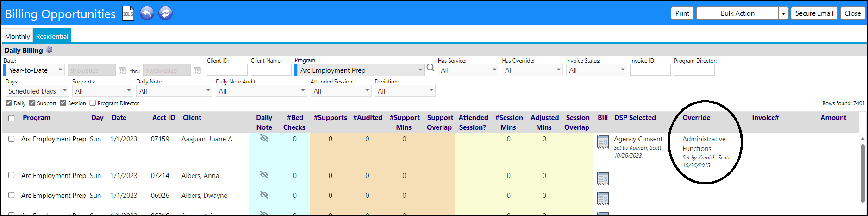The image size is (868, 216).
Task: Select row checkbox for Albers, Dwayne
Action: [x=12, y=195]
